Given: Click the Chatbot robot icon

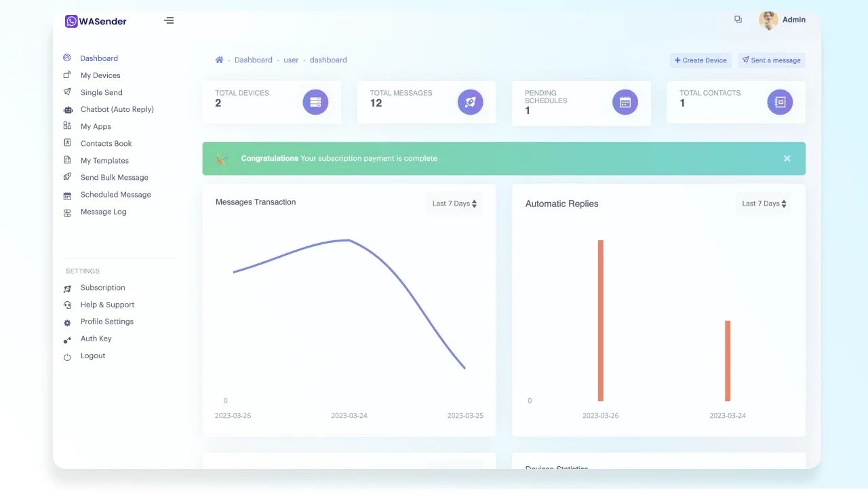Looking at the screenshot, I should pos(67,110).
